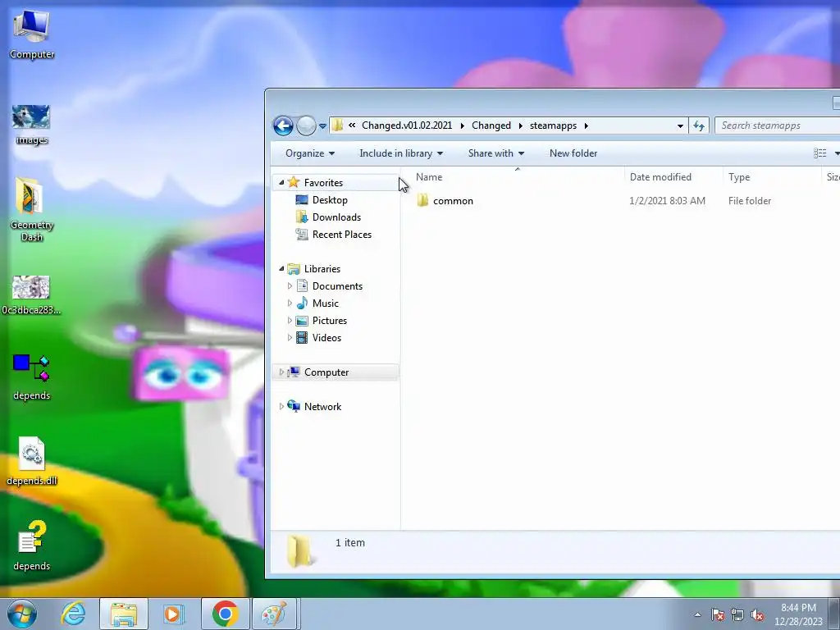
Task: Open the Include in library menu
Action: 401,153
